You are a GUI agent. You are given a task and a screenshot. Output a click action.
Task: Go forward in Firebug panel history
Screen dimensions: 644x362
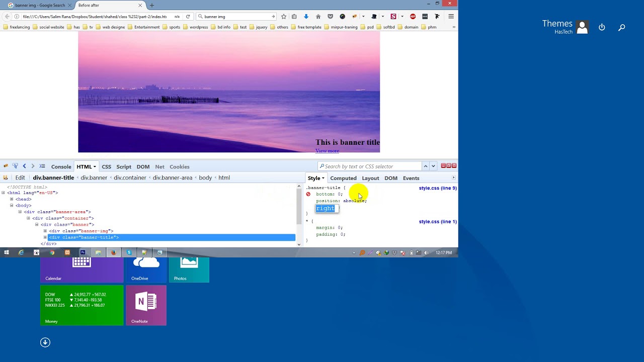coord(33,166)
